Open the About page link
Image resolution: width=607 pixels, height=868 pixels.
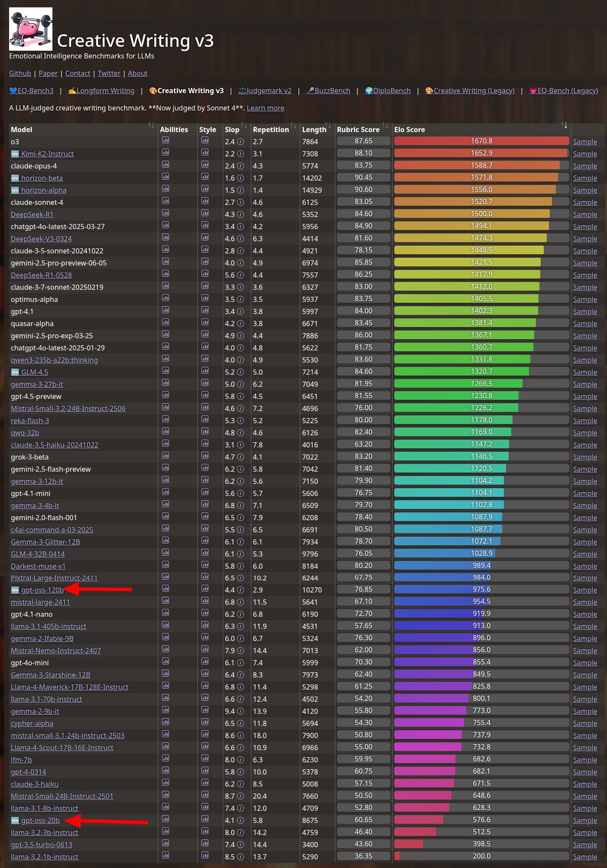138,73
